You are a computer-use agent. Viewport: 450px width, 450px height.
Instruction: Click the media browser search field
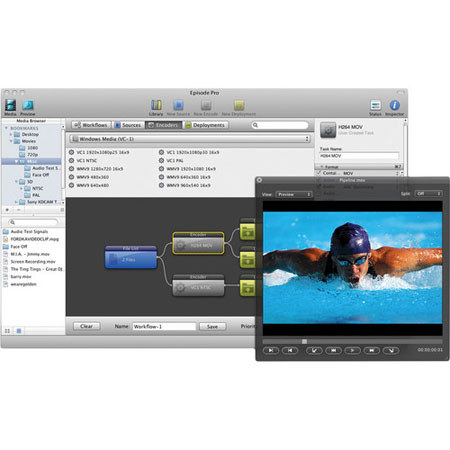coord(33,222)
